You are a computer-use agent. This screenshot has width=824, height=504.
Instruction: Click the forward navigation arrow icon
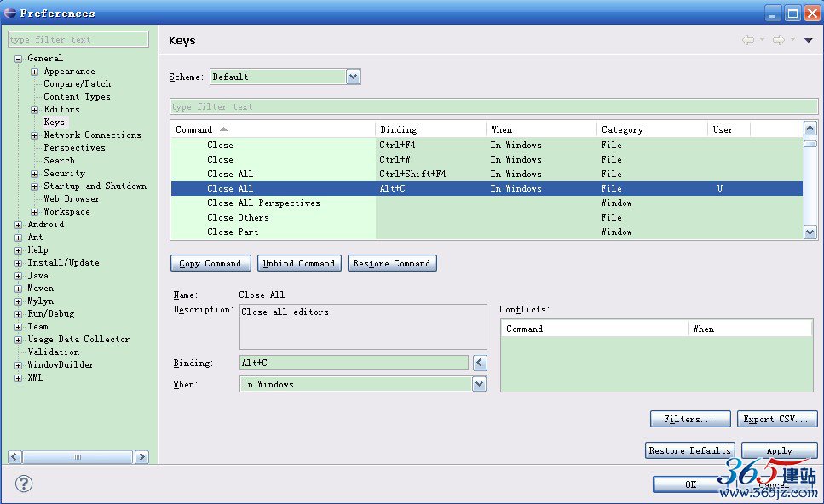[779, 40]
